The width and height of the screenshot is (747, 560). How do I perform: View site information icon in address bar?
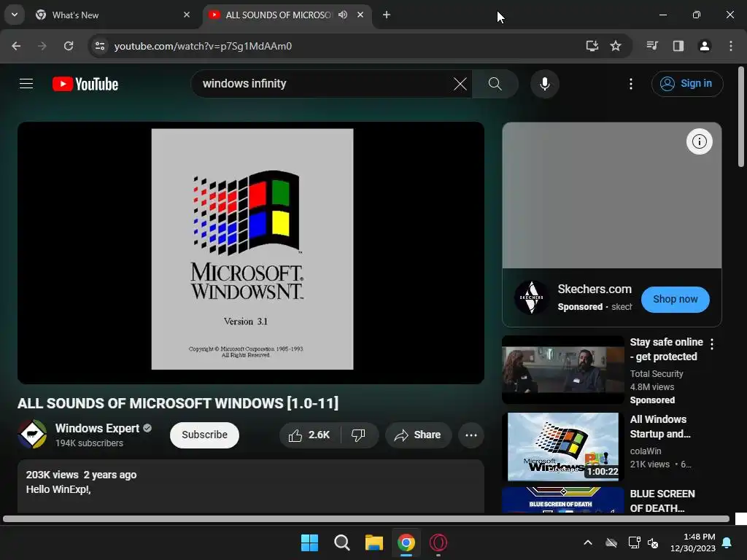point(100,46)
